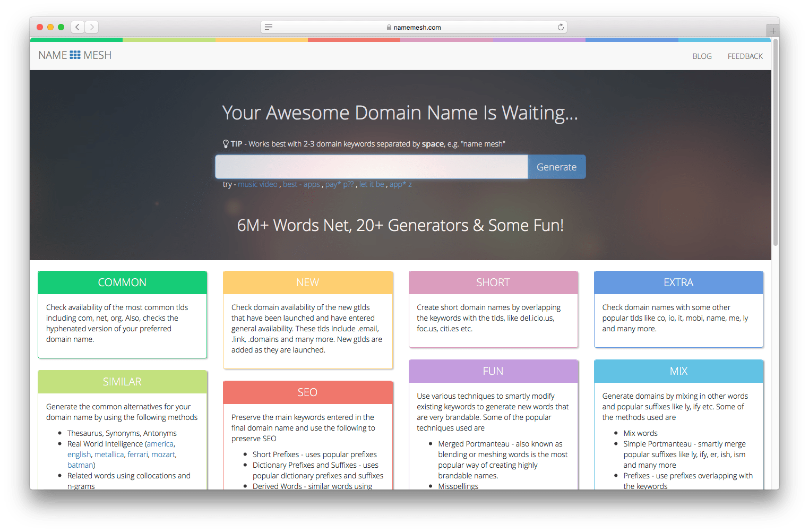The height and width of the screenshot is (532, 809).
Task: Open the 'english' example link
Action: tap(79, 454)
